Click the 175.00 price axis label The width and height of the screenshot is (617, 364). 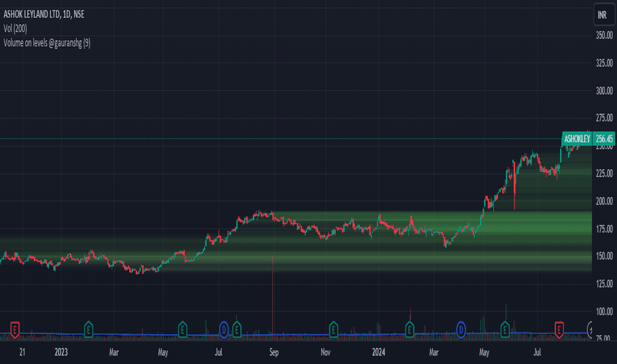coord(604,228)
